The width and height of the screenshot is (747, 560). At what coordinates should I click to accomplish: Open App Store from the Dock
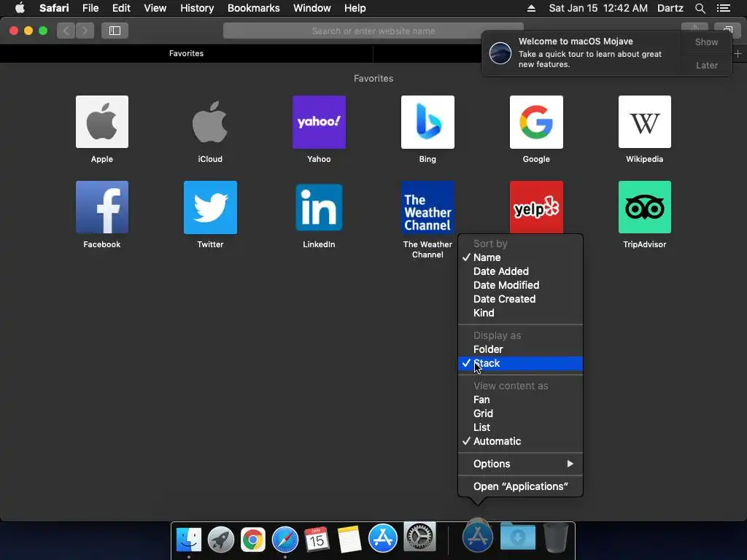tap(382, 538)
